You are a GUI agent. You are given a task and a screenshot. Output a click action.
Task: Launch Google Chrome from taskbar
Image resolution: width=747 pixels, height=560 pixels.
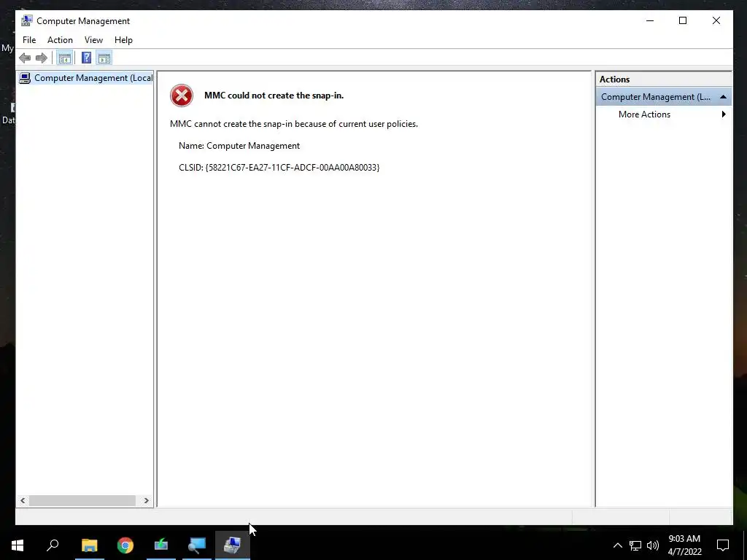(125, 545)
